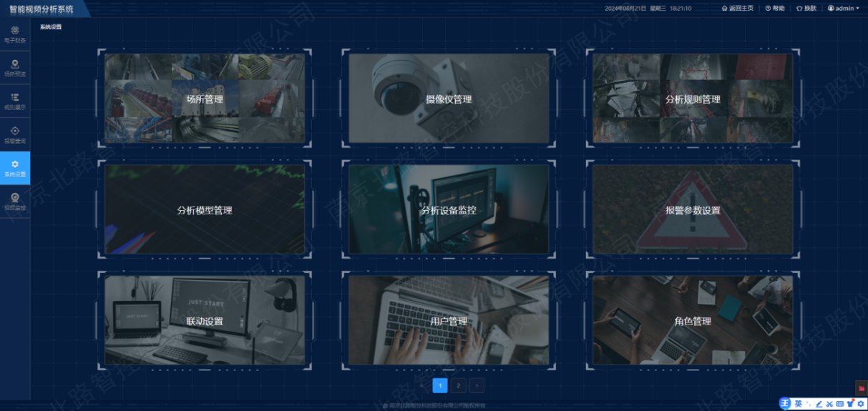Open the 摄像仪管理 tile
This screenshot has height=411, width=868.
[x=449, y=99]
